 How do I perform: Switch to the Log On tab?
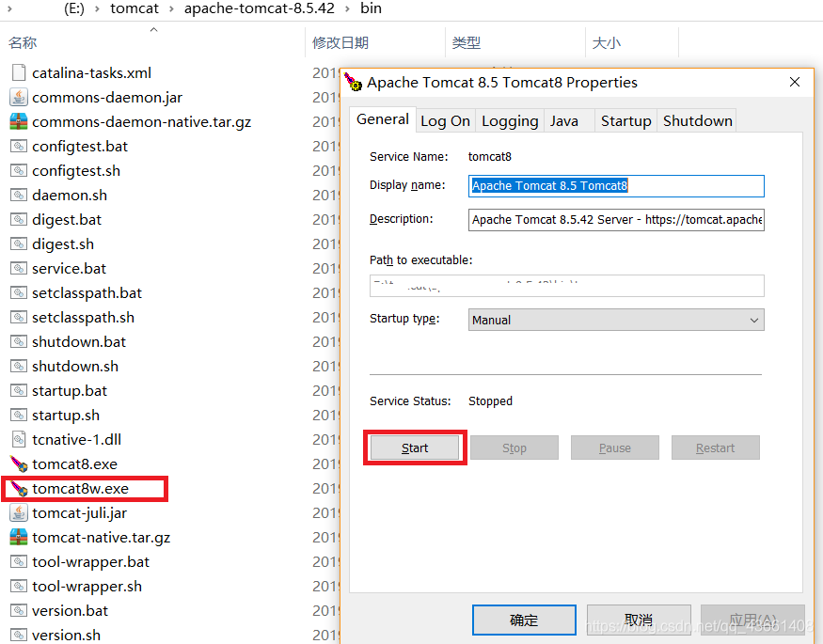[446, 121]
